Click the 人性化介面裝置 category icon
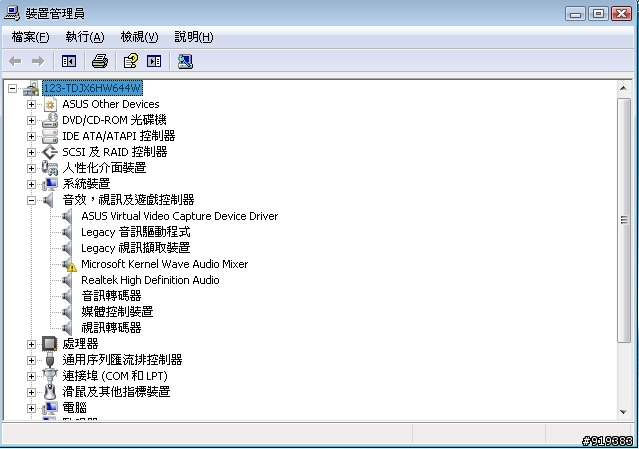This screenshot has width=639, height=449. click(x=50, y=168)
